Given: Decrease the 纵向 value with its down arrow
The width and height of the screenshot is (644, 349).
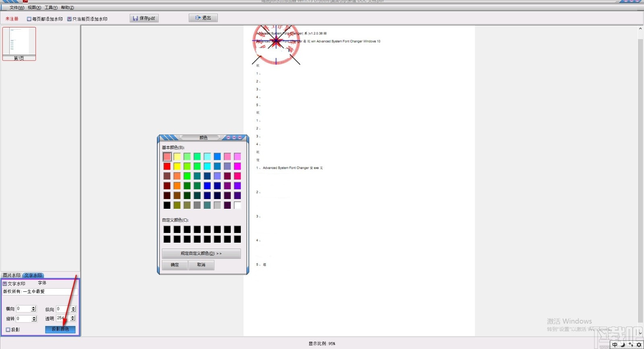Looking at the screenshot, I should pyautogui.click(x=73, y=311).
